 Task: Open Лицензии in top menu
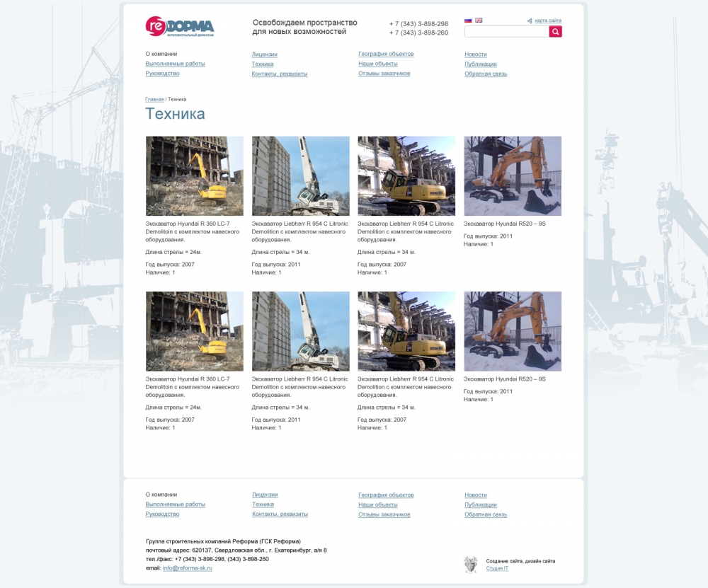265,54
